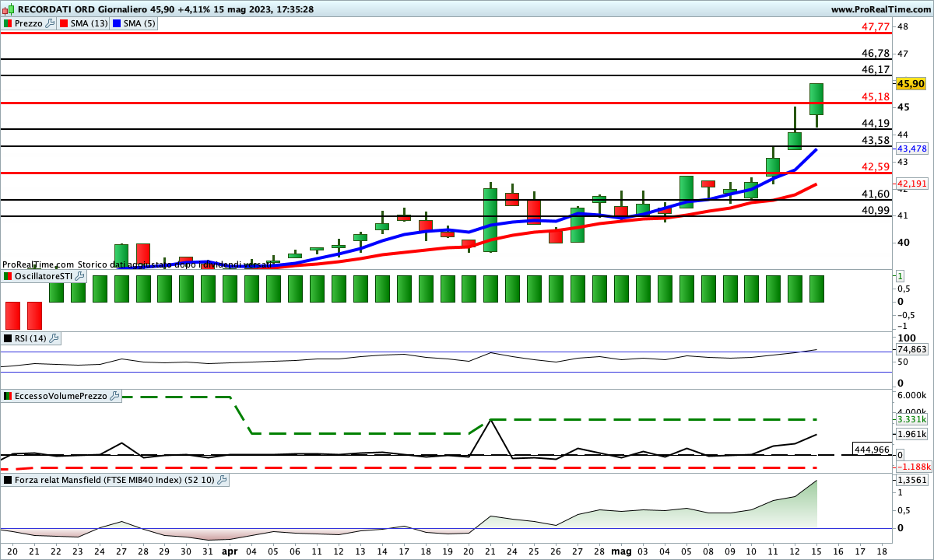934x560 pixels.
Task: Click the OscillatoreSTI green-red color swatch
Action: click(x=9, y=276)
